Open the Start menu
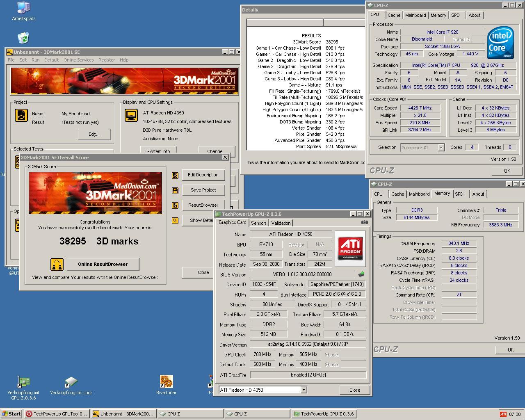Viewport: 525px width, 420px height. (11, 414)
